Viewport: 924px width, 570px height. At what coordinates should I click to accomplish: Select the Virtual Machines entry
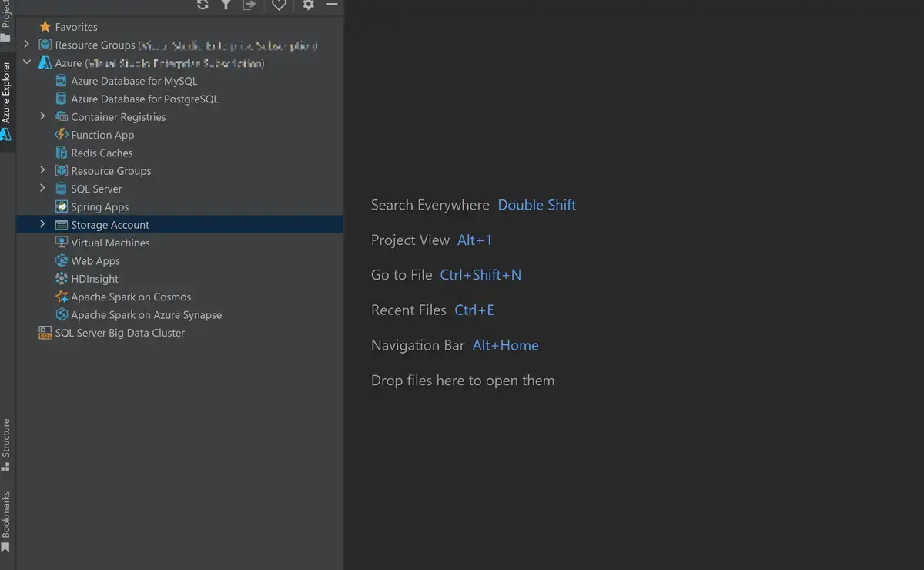pyautogui.click(x=110, y=243)
